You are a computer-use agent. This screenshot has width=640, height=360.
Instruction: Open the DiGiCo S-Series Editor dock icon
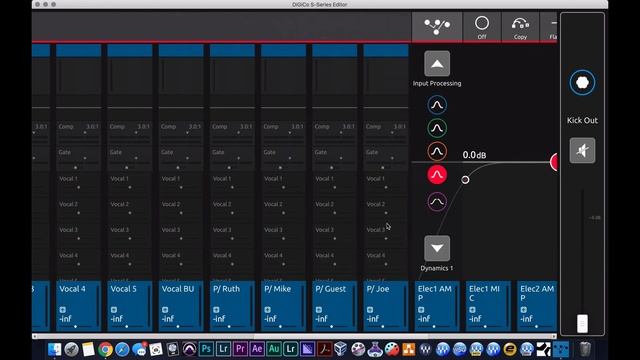(561, 349)
